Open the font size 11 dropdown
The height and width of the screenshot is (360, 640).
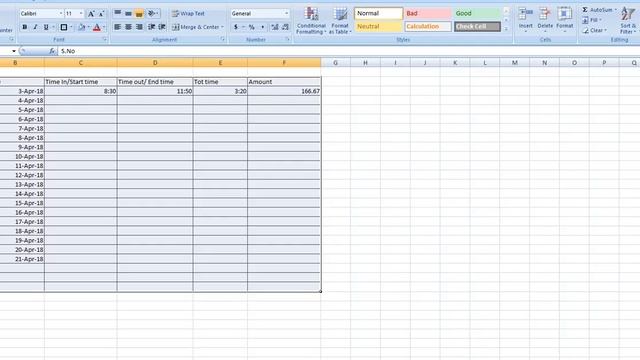pos(81,13)
